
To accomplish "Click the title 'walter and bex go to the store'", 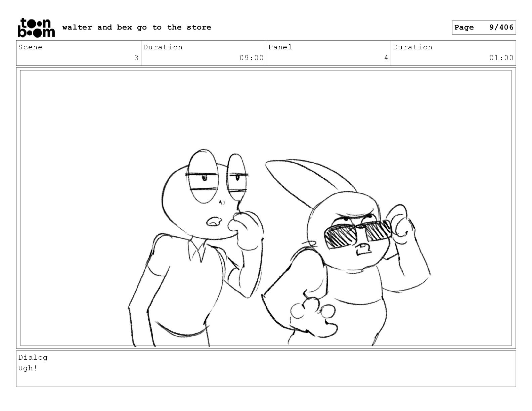I will (x=137, y=27).
